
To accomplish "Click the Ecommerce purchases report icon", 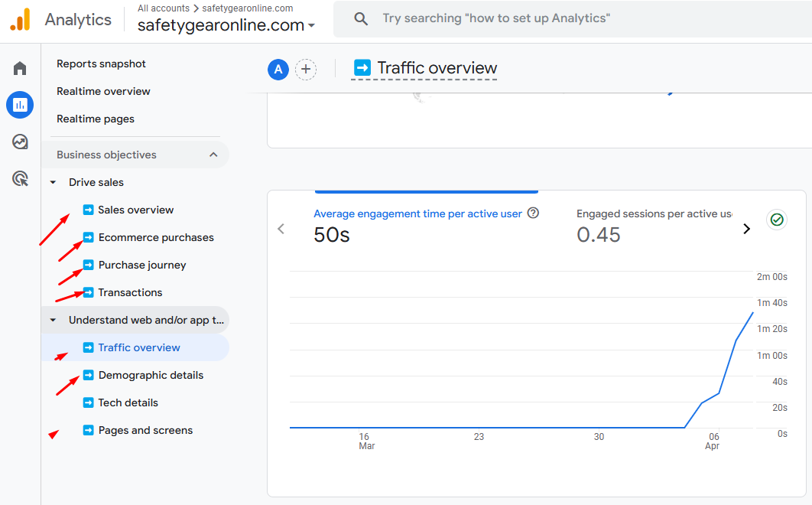I will tap(89, 237).
